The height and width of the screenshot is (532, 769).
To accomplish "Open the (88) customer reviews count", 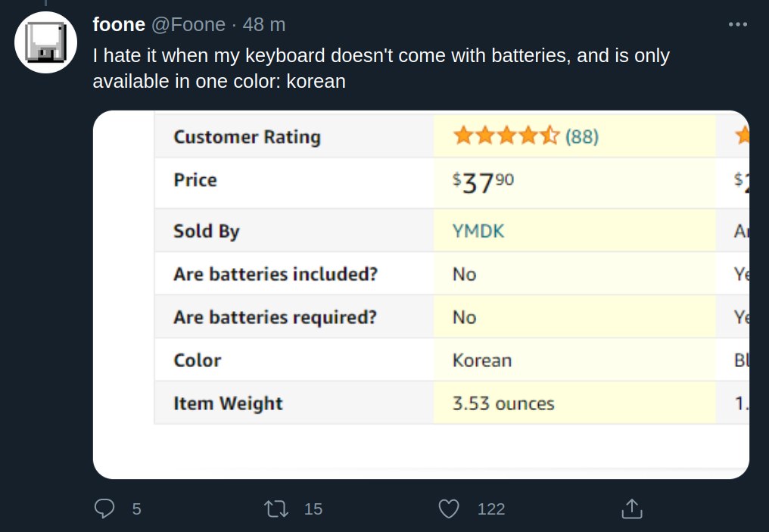I will click(x=582, y=137).
